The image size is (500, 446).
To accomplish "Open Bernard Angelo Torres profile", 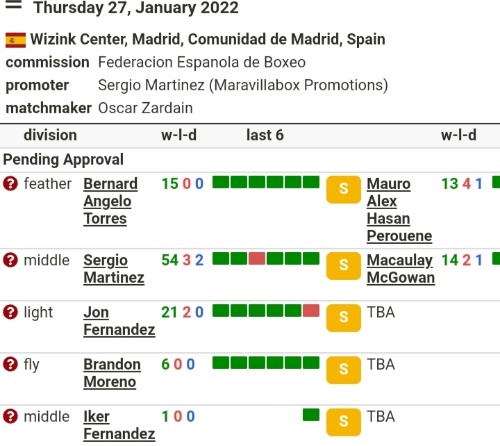I will 110,201.
